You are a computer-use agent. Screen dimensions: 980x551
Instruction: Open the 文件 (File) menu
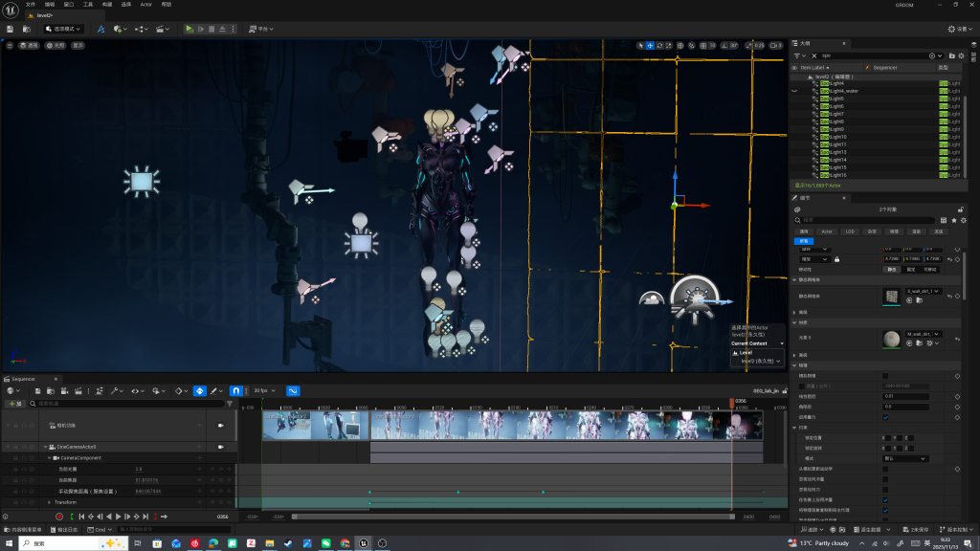point(31,4)
